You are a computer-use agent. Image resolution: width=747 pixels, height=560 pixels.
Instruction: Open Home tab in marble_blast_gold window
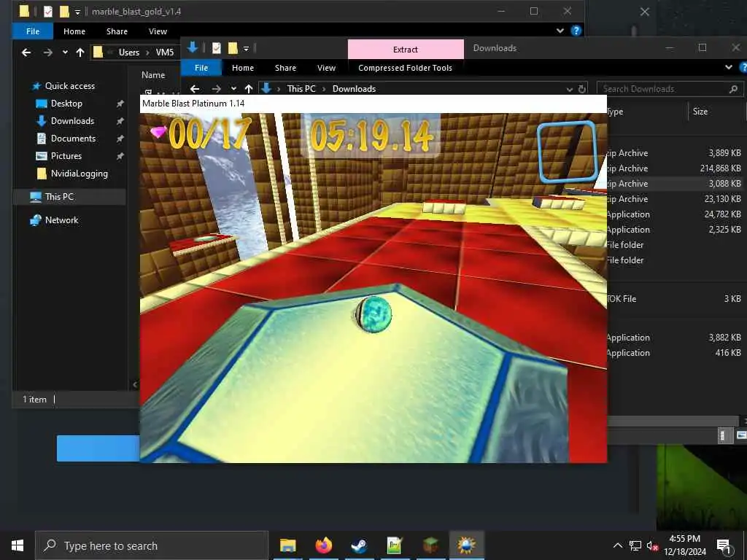[74, 31]
